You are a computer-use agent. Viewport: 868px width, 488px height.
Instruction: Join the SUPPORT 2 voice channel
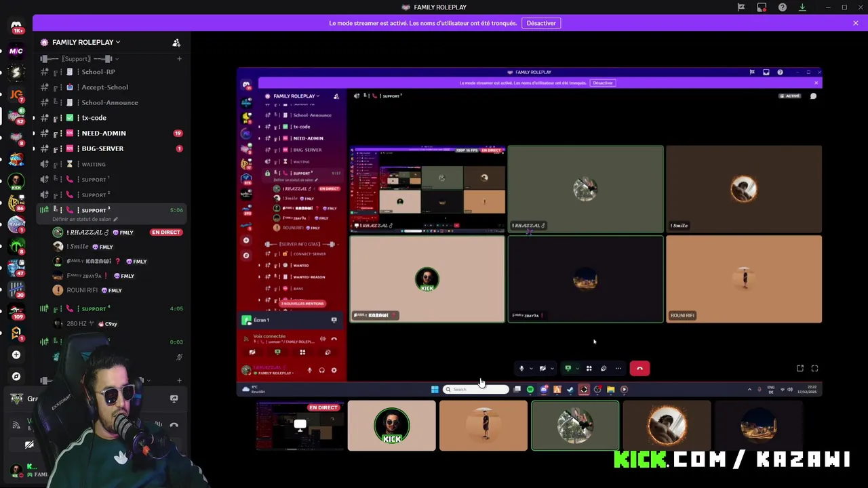point(112,195)
